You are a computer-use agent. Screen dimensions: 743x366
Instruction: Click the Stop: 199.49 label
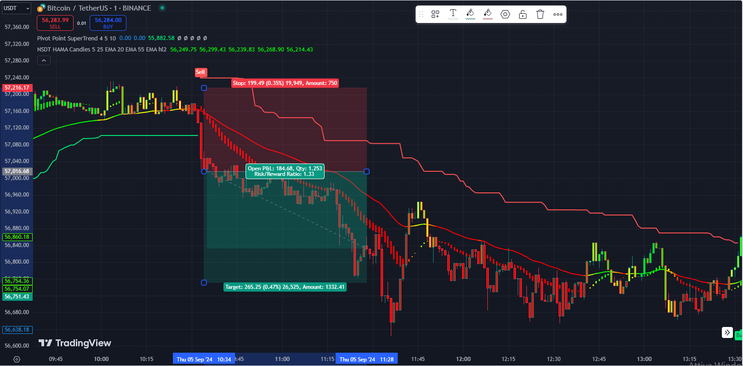[285, 83]
